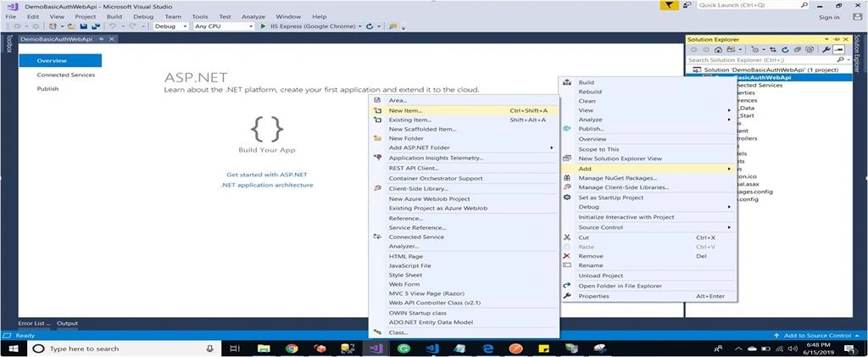The image size is (868, 357).
Task: Toggle Preview Selected Items button
Action: tap(838, 50)
